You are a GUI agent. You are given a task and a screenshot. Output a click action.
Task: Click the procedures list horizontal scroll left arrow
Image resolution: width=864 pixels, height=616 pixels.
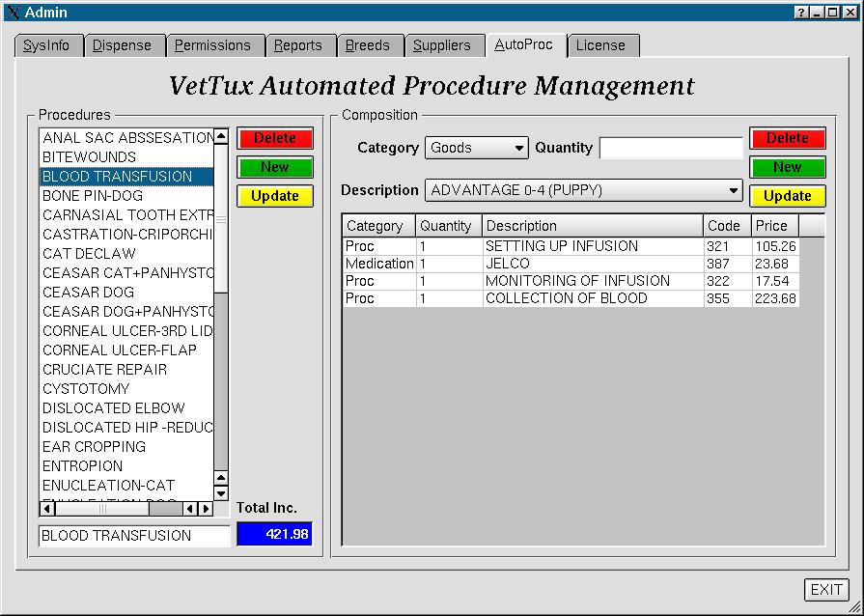[47, 509]
